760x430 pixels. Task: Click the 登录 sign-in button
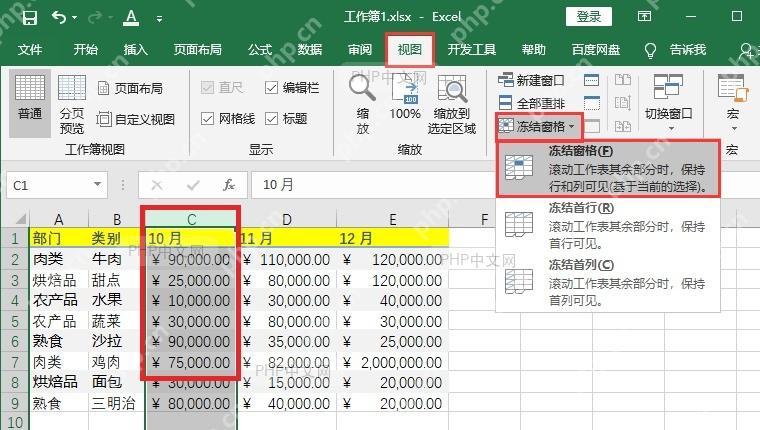(x=588, y=17)
